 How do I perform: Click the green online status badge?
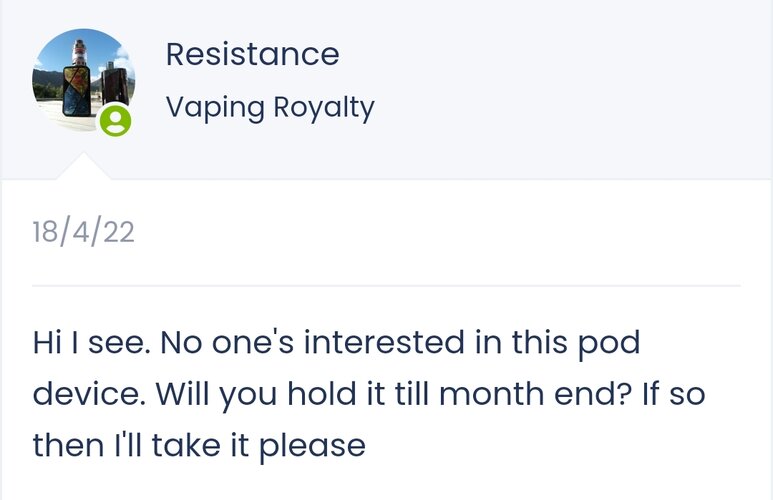116,121
